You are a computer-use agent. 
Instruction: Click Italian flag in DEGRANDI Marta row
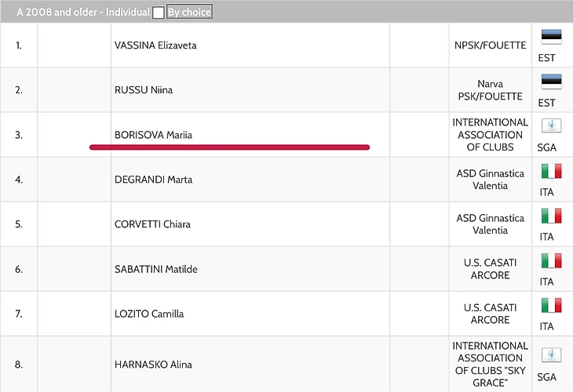(x=552, y=171)
